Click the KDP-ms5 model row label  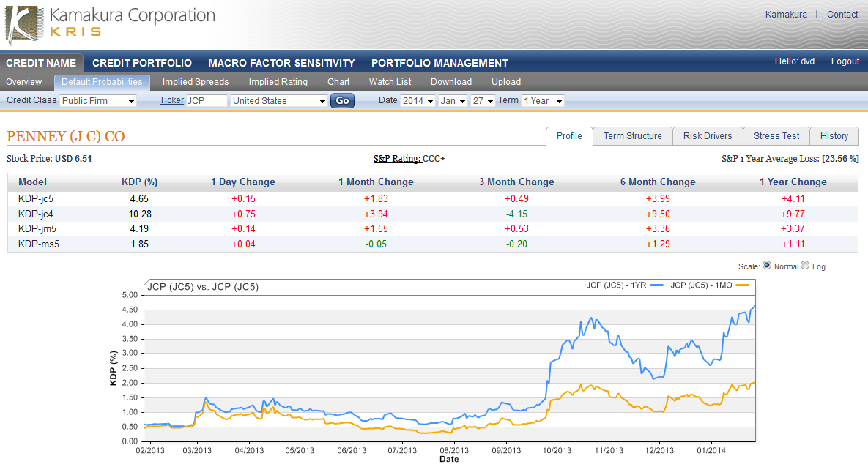(x=39, y=244)
